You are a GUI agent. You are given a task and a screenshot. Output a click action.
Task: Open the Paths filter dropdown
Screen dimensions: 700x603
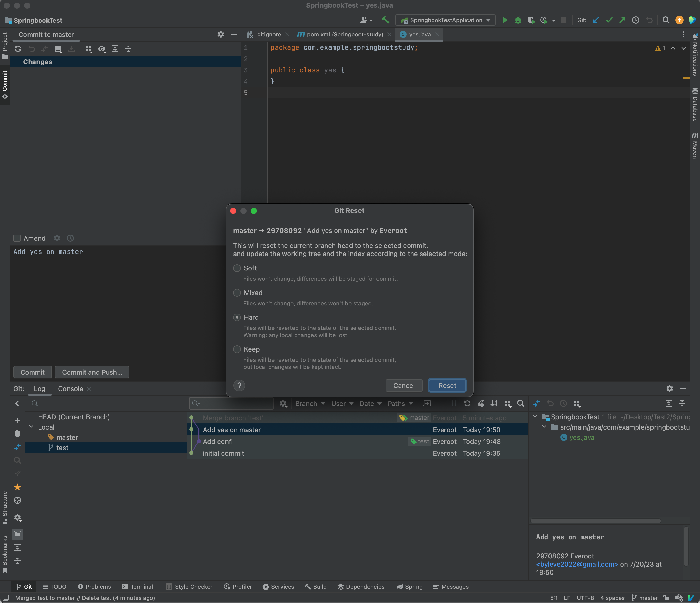coord(400,404)
